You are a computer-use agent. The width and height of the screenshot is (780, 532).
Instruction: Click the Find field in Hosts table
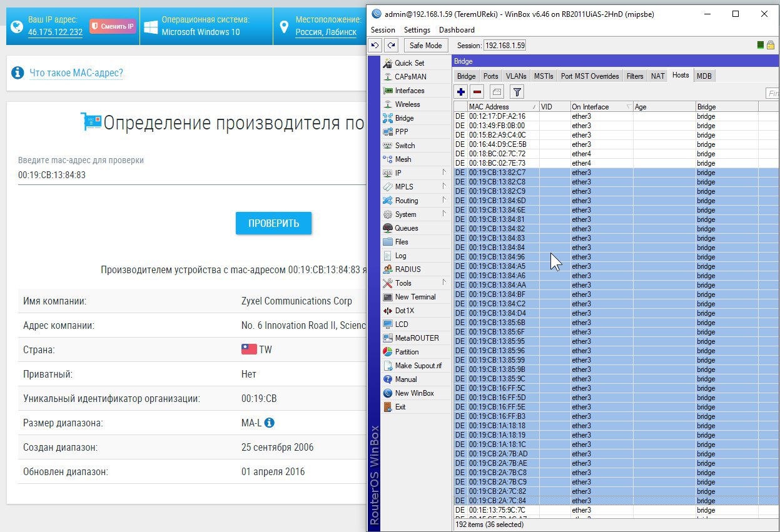point(772,93)
